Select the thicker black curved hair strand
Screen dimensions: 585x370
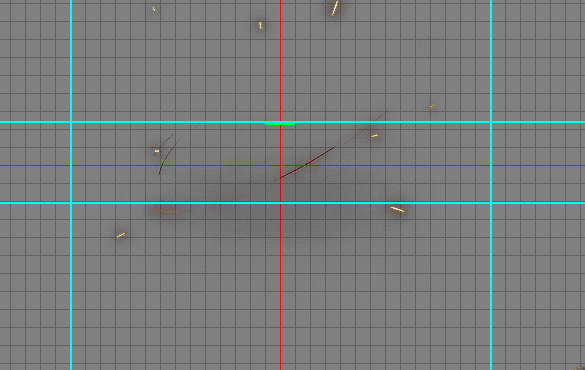point(169,156)
